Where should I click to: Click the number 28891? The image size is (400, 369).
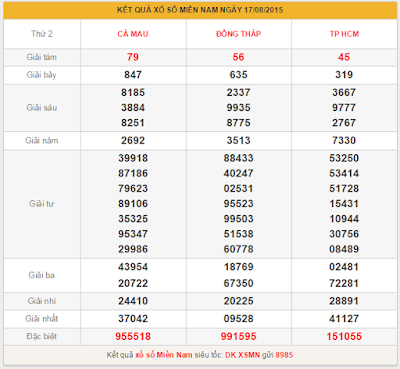[344, 301]
